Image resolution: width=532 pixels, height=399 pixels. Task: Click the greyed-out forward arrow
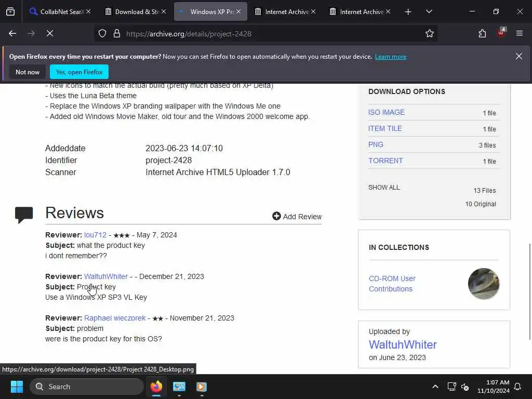[31, 33]
